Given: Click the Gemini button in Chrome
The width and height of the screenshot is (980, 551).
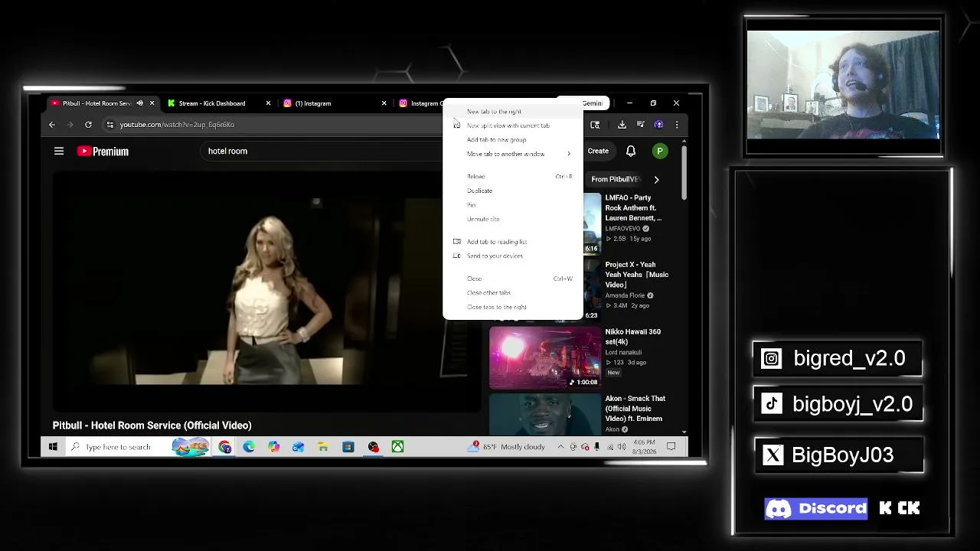Looking at the screenshot, I should (592, 103).
